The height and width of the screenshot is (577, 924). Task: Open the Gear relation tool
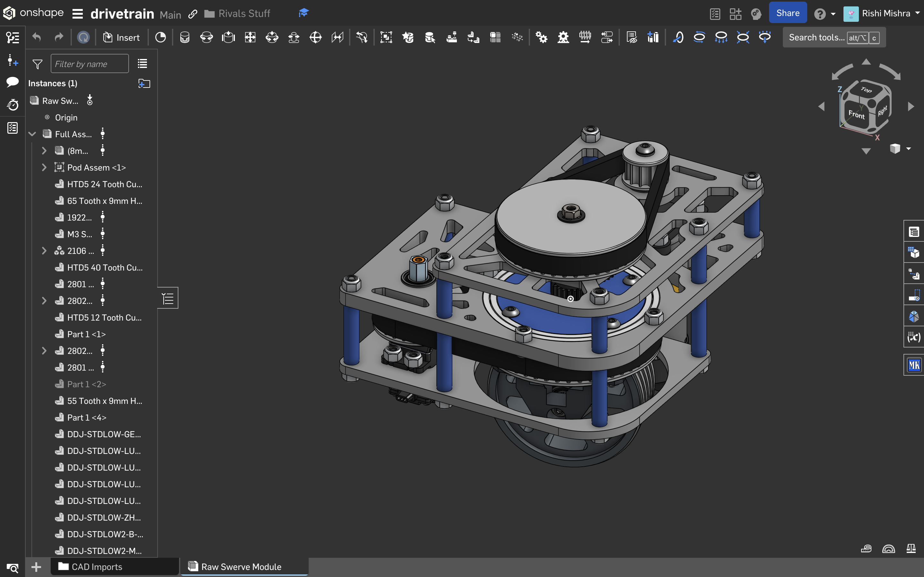[x=542, y=38]
